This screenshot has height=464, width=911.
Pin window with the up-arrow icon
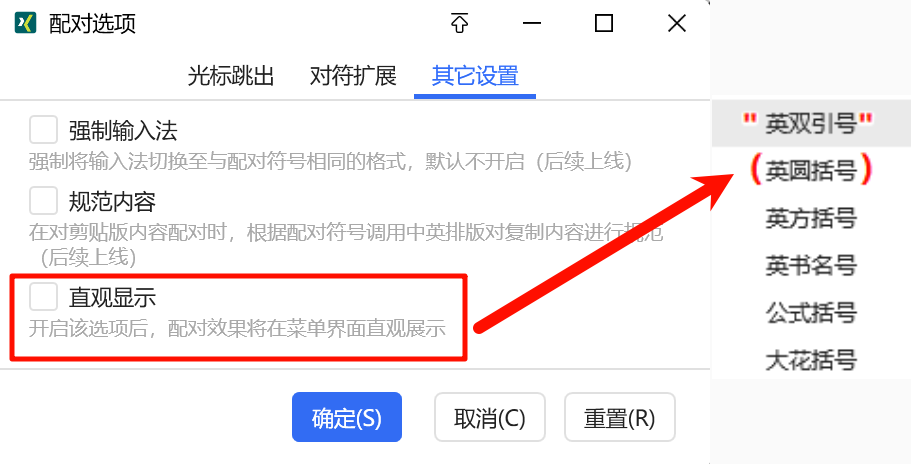(x=459, y=23)
